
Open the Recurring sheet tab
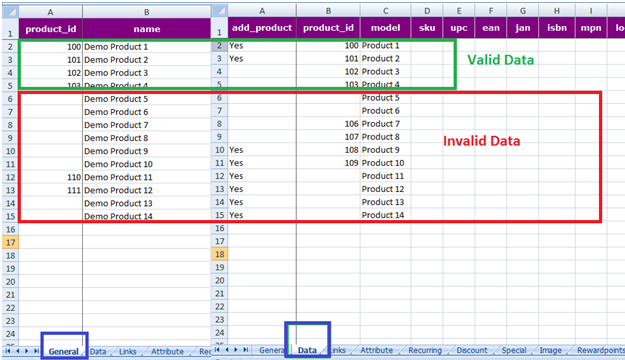pos(425,350)
